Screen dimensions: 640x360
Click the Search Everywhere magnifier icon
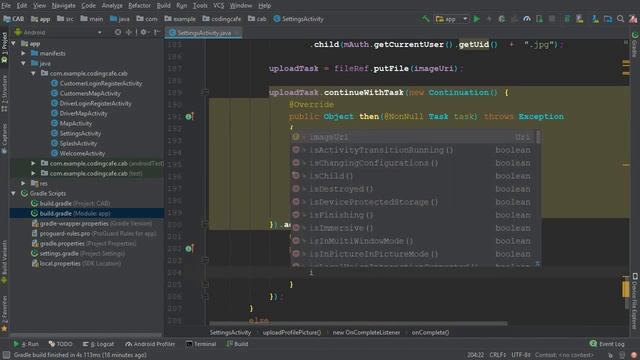click(x=620, y=19)
